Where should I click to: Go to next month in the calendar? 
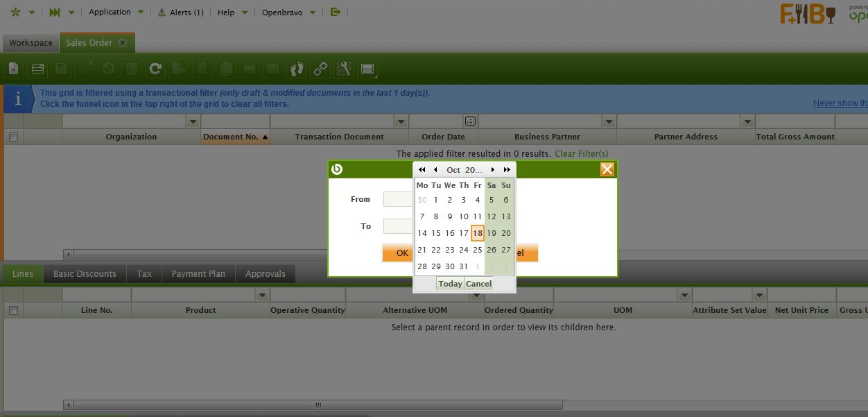[x=493, y=170]
